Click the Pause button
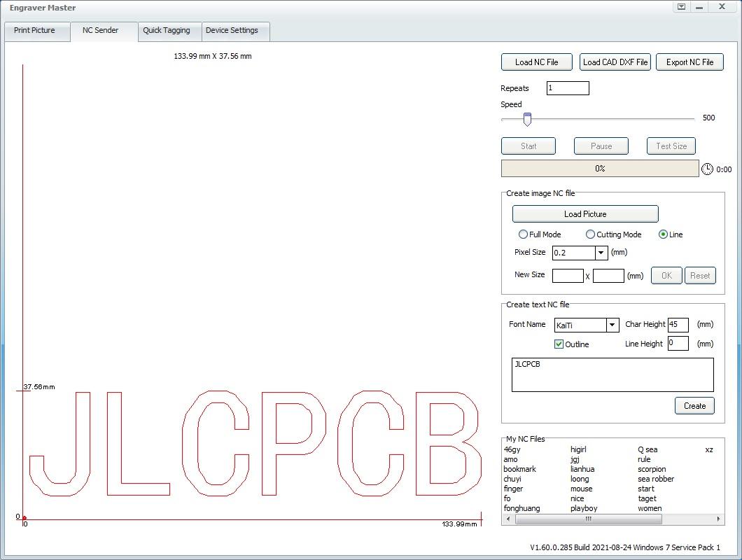 point(601,146)
